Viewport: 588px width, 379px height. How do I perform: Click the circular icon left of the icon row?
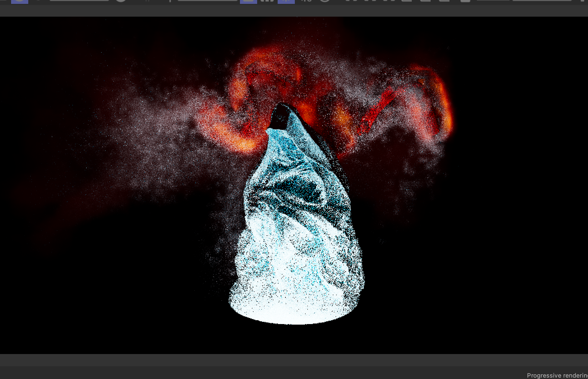[x=325, y=1]
